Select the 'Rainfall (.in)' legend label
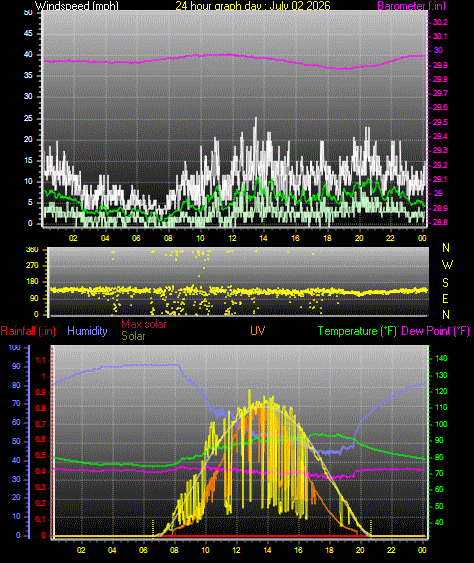This screenshot has height=563, width=474. point(28,331)
